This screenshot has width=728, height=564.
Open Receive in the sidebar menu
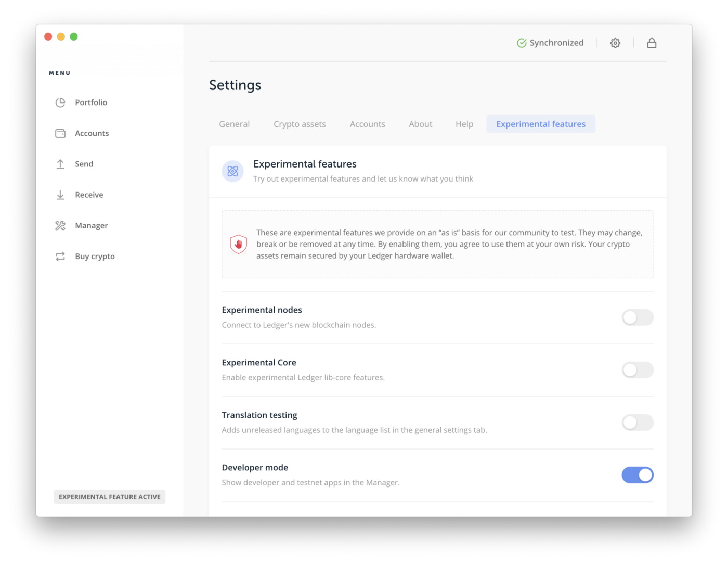[89, 195]
